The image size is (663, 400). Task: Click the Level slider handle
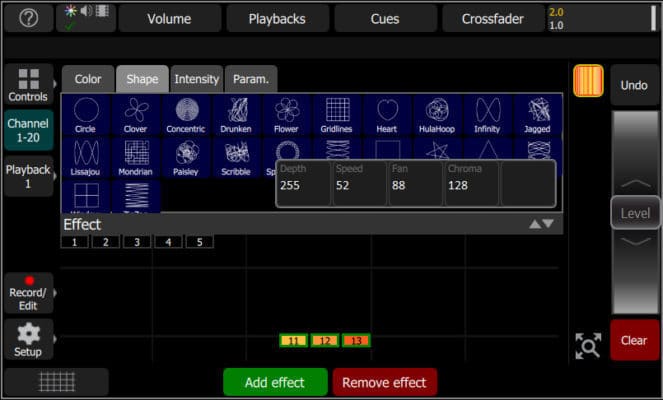635,213
